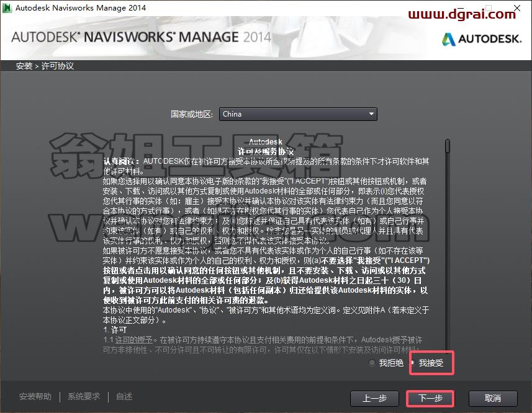Select the 我拒绝 (I Reject) radio button
This screenshot has height=413, width=532.
click(x=372, y=363)
